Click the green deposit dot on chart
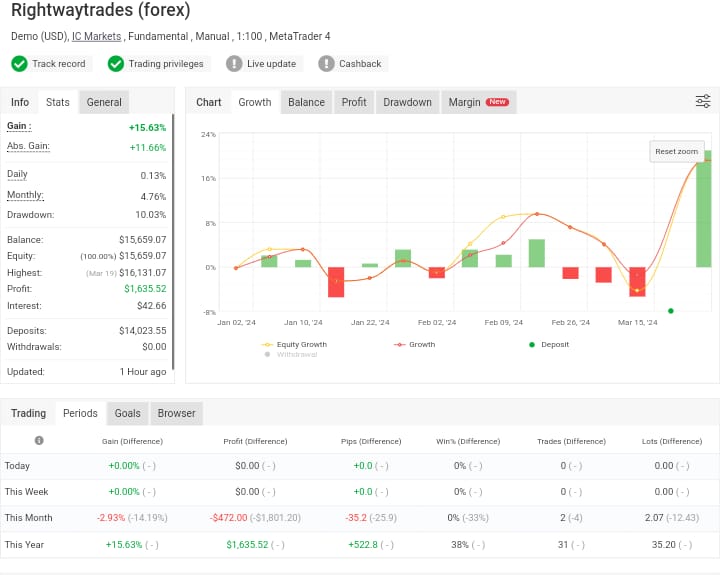 670,311
